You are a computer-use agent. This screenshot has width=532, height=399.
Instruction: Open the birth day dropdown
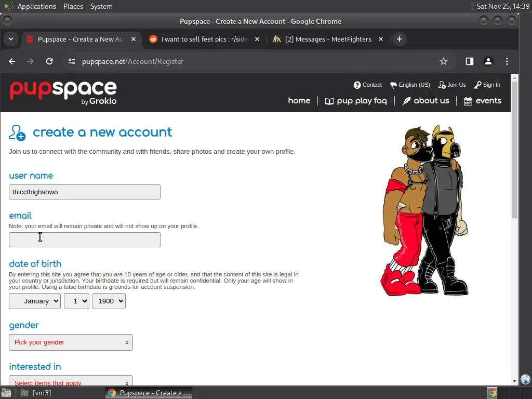(x=77, y=301)
